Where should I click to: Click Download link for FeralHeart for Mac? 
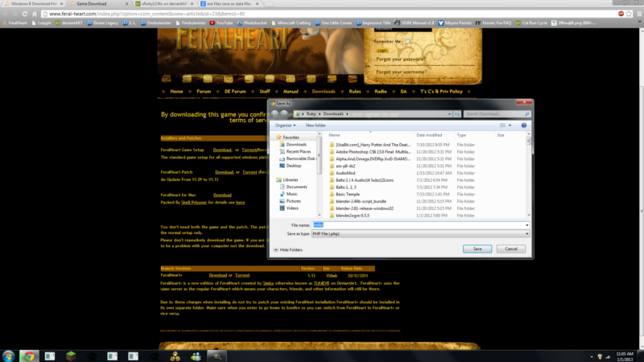point(222,195)
